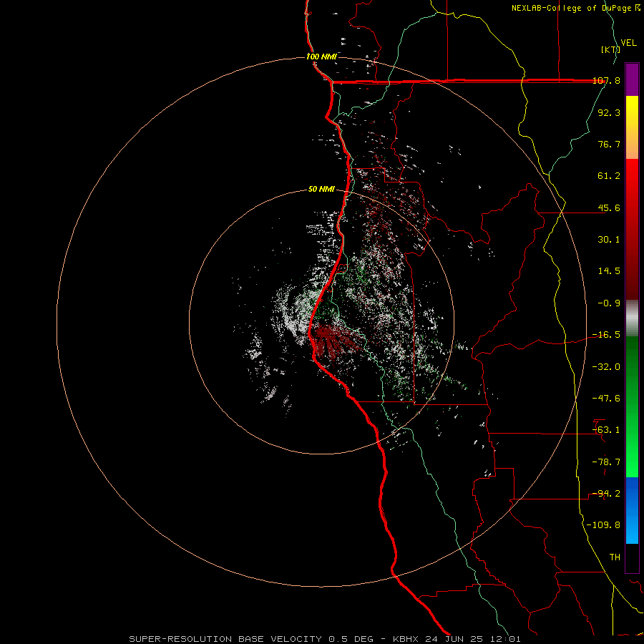Click the 61.2 legend value

pos(609,176)
